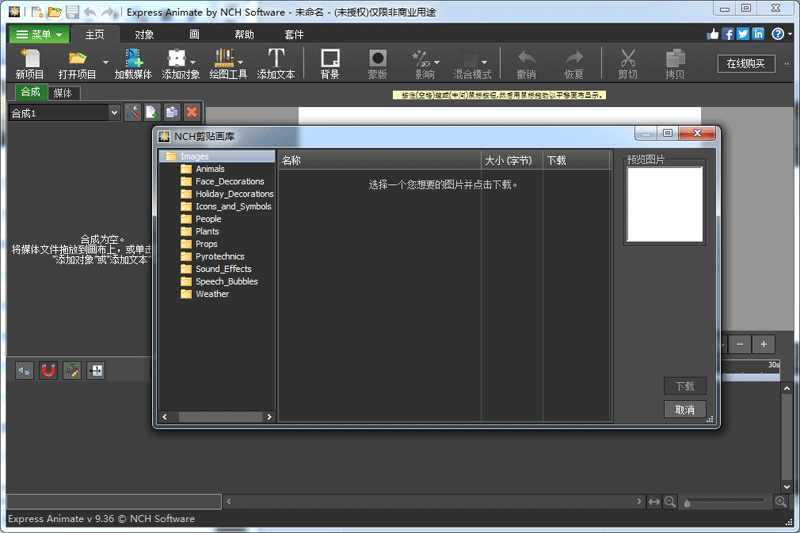The height and width of the screenshot is (533, 800).
Task: Click the 下载 column header
Action: 577,160
